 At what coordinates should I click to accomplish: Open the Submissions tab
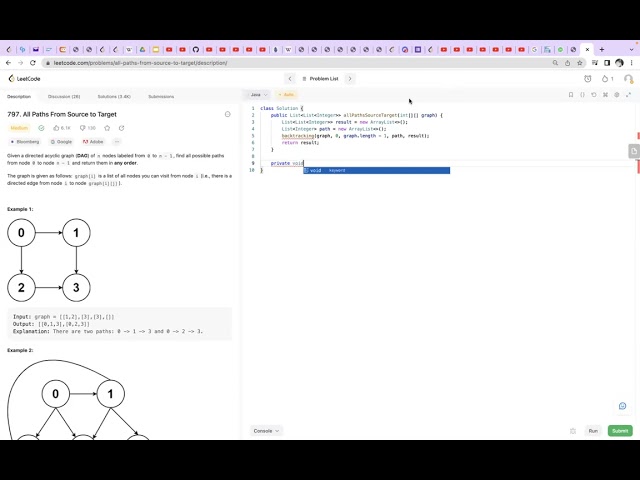[161, 97]
